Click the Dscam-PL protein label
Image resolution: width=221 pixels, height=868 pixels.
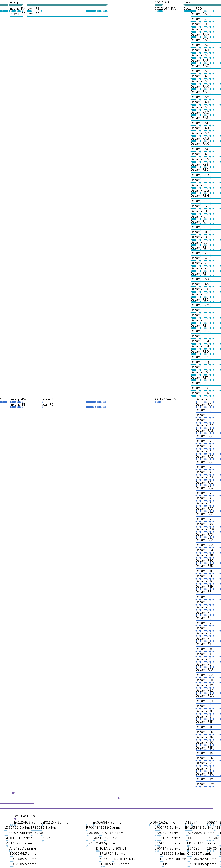pyautogui.click(x=203, y=618)
